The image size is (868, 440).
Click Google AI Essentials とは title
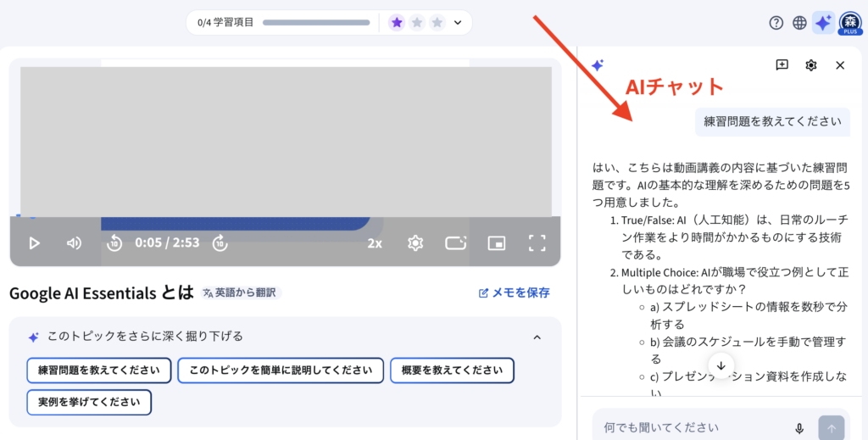pos(102,292)
